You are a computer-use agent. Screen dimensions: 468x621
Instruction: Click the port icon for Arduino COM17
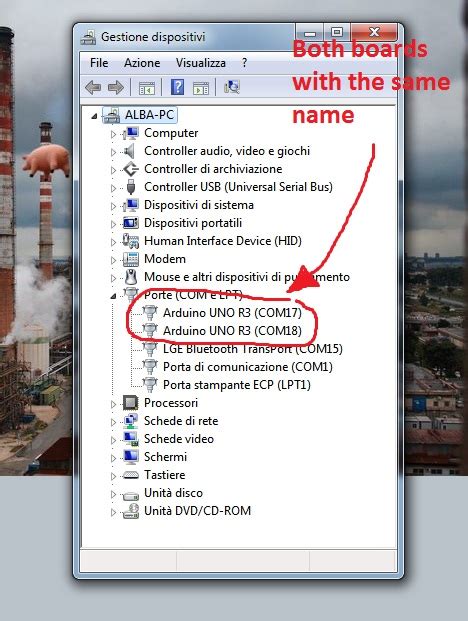tap(150, 313)
